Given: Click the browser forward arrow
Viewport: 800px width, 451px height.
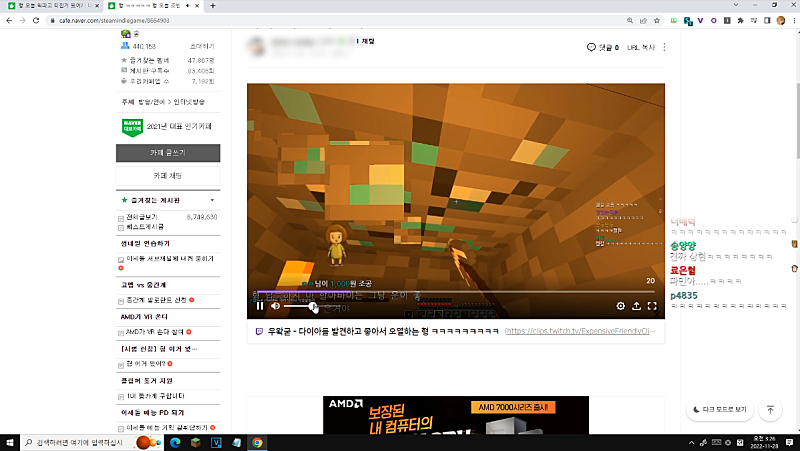Looking at the screenshot, I should pyautogui.click(x=22, y=20).
